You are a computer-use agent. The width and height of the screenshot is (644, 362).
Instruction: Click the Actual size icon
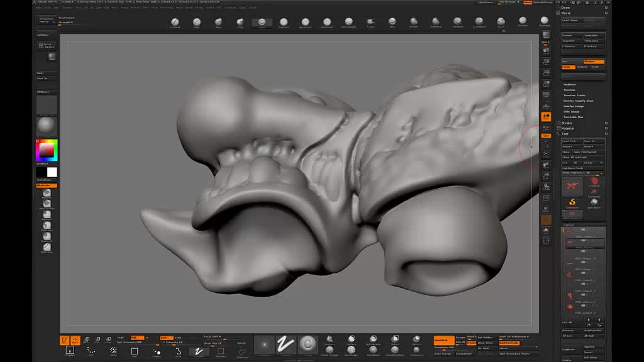coord(546,73)
